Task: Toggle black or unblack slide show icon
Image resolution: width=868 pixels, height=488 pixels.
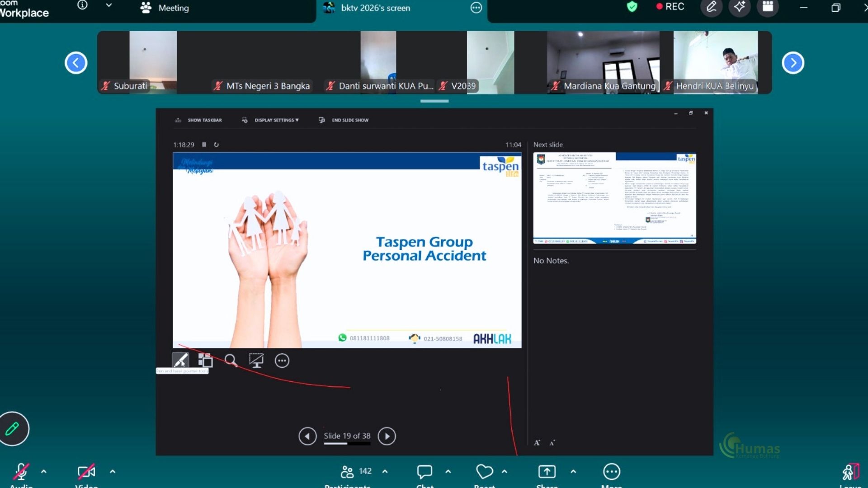Action: pos(256,361)
